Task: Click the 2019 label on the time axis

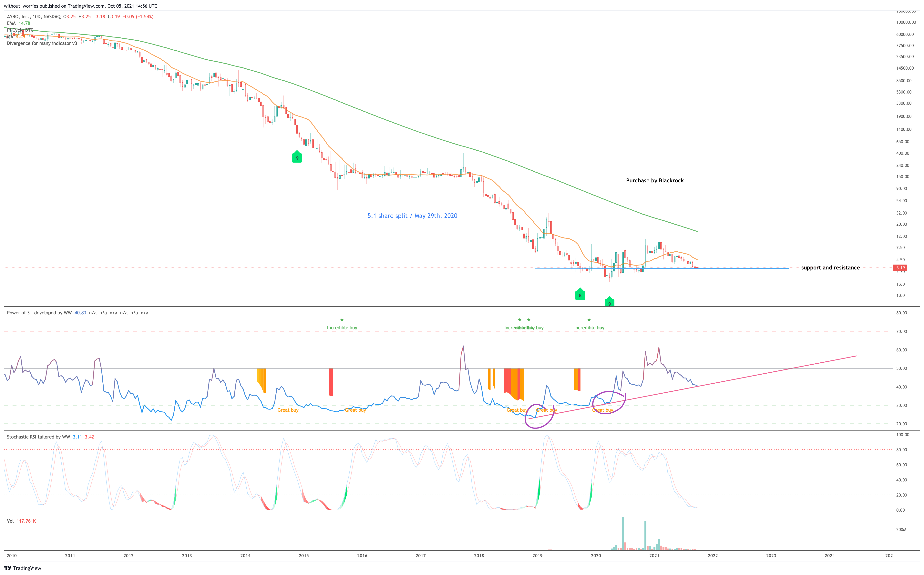Action: [538, 556]
